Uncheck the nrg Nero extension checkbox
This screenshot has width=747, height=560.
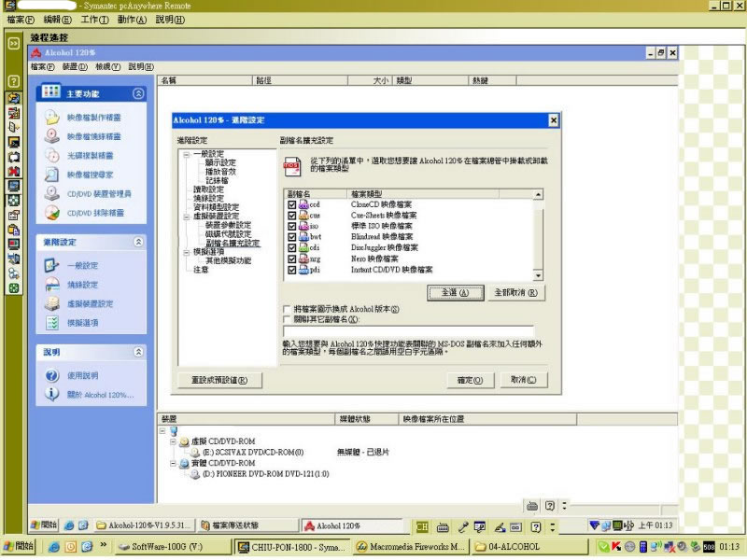click(292, 259)
